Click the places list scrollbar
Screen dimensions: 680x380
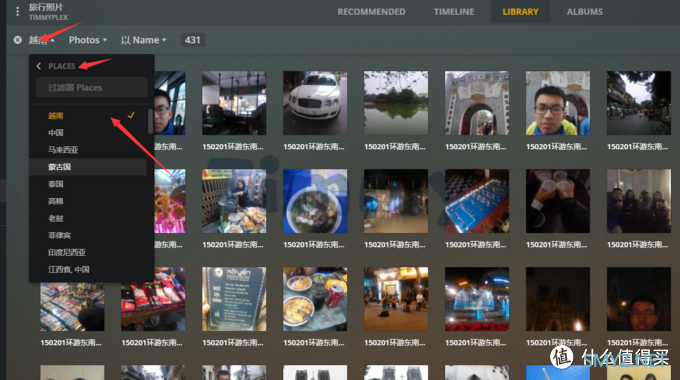150,121
